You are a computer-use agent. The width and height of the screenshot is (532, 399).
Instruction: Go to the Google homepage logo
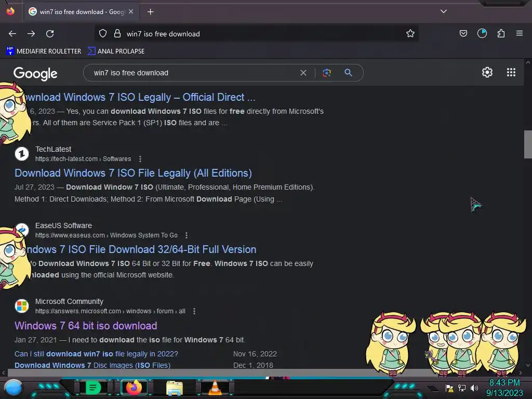pyautogui.click(x=35, y=74)
